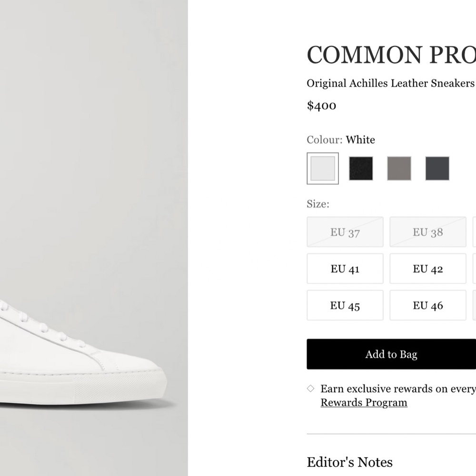Select the dark charcoal colour swatch
This screenshot has width=476, height=476.
click(x=437, y=168)
